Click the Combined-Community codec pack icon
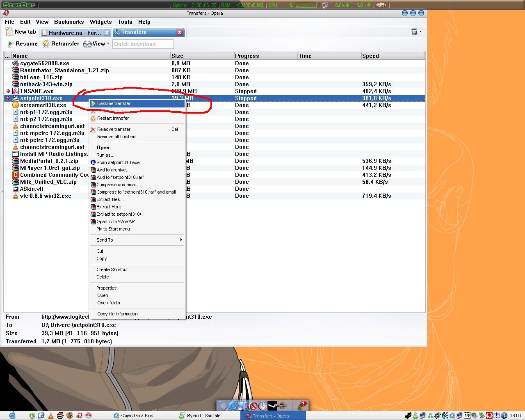This screenshot has height=420, width=525. point(16,175)
